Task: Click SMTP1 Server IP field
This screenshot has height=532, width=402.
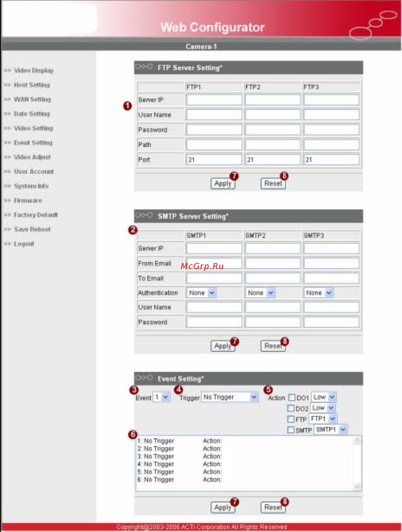Action: tap(214, 248)
